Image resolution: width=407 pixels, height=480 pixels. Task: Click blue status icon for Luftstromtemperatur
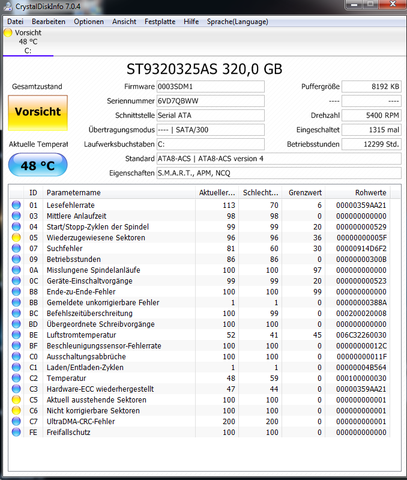point(16,335)
